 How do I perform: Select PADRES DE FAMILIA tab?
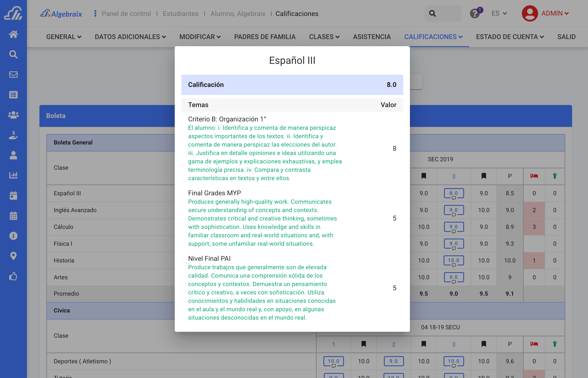point(265,37)
